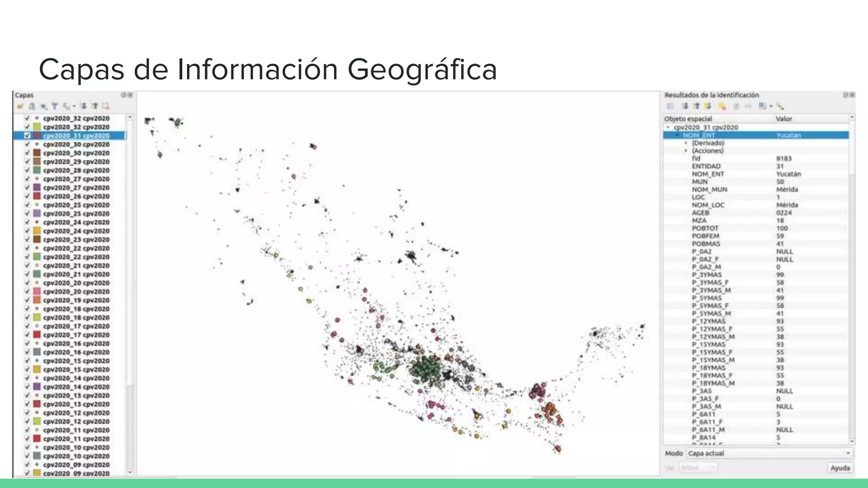The height and width of the screenshot is (488, 868).
Task: Expand the (Acciones) node
Action: (686, 151)
